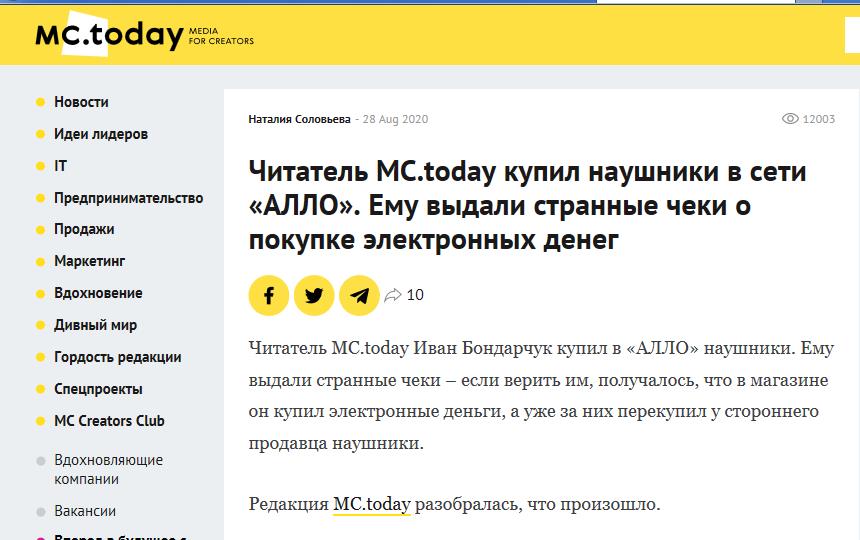Share article via Telegram
This screenshot has height=540, width=860.
tap(359, 295)
